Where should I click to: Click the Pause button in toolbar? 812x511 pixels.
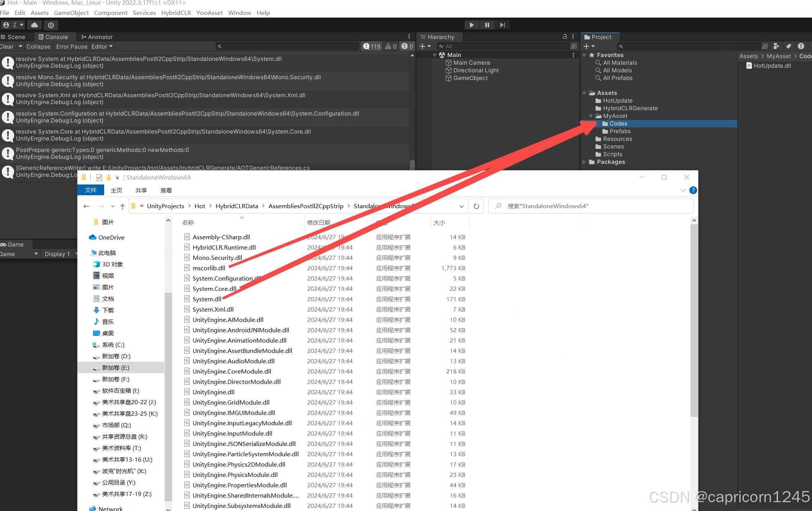click(x=487, y=25)
